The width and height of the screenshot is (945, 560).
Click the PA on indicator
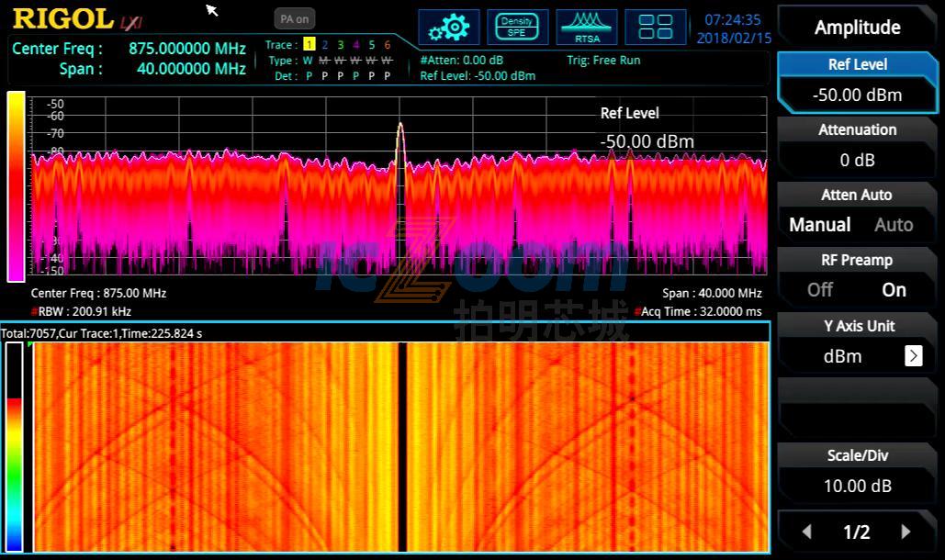(294, 18)
